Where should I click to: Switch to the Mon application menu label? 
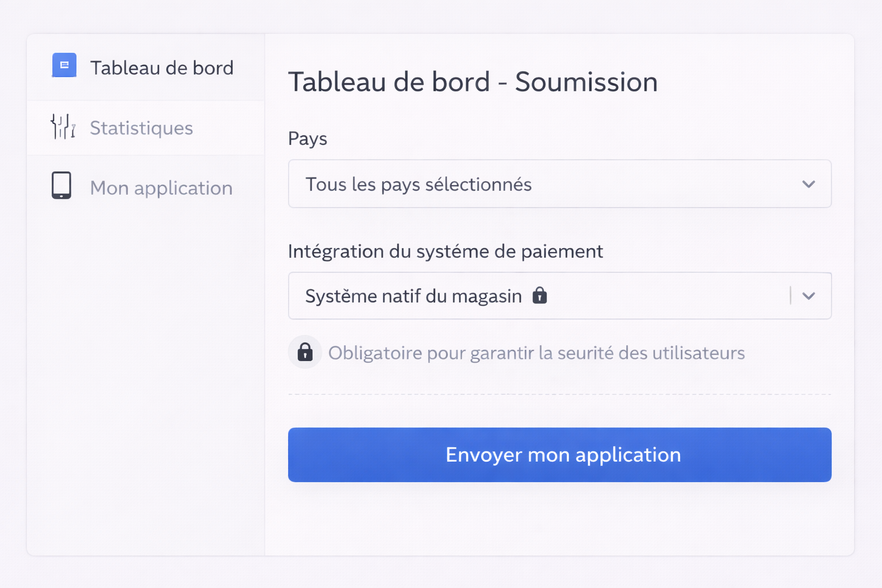tap(161, 188)
